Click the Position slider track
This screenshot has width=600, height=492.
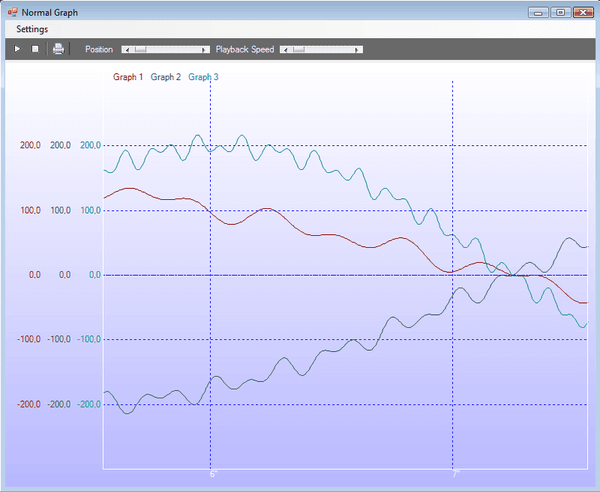(x=175, y=49)
